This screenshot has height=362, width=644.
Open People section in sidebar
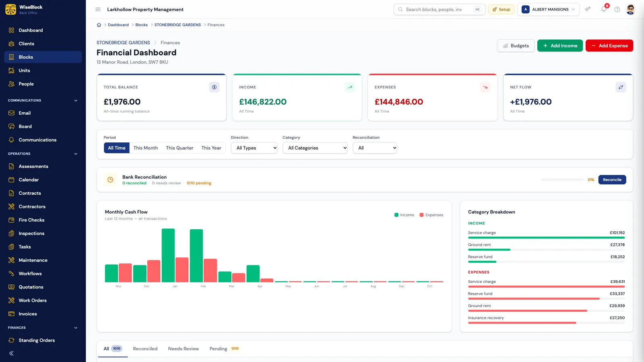pos(43,84)
